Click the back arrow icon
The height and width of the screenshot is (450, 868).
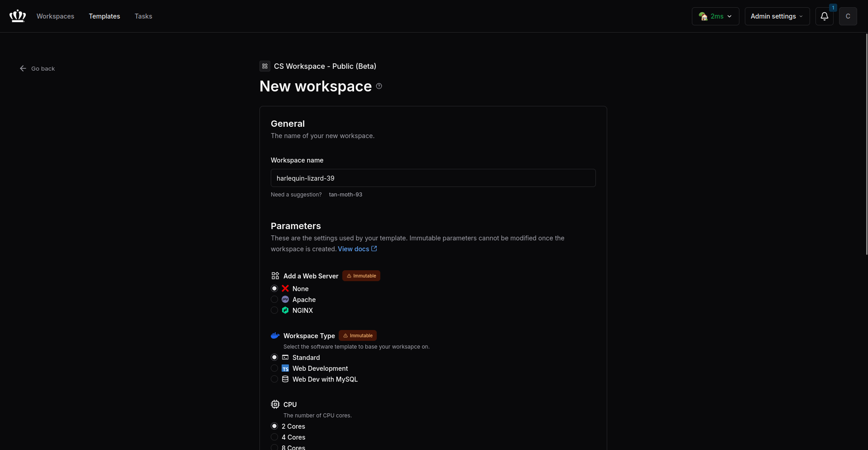click(x=23, y=68)
